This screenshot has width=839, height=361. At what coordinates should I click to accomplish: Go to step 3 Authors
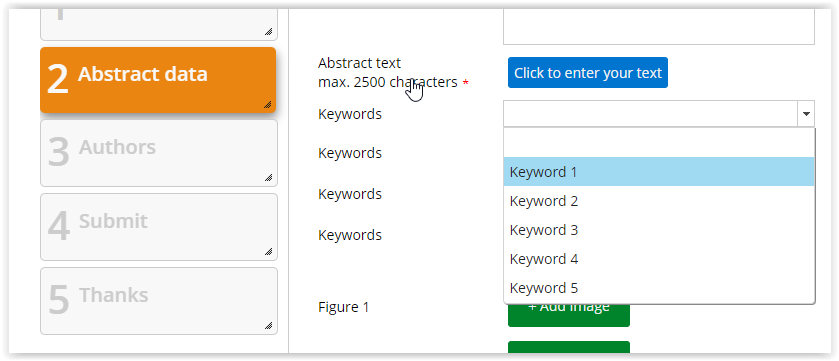point(158,153)
